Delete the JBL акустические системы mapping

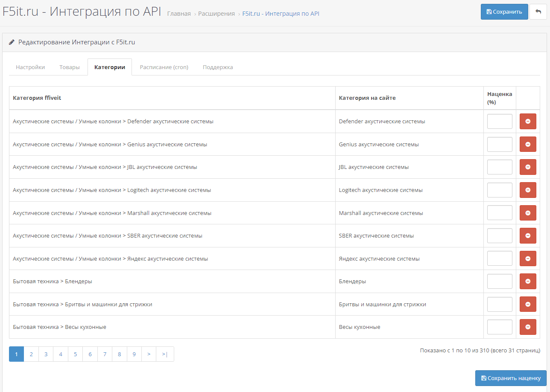coord(528,167)
